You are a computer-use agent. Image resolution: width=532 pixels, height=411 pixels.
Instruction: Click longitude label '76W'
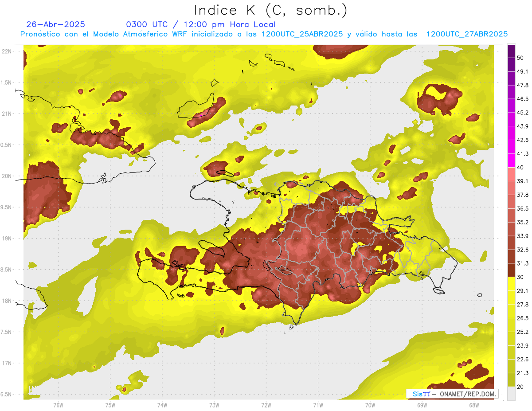(x=58, y=405)
